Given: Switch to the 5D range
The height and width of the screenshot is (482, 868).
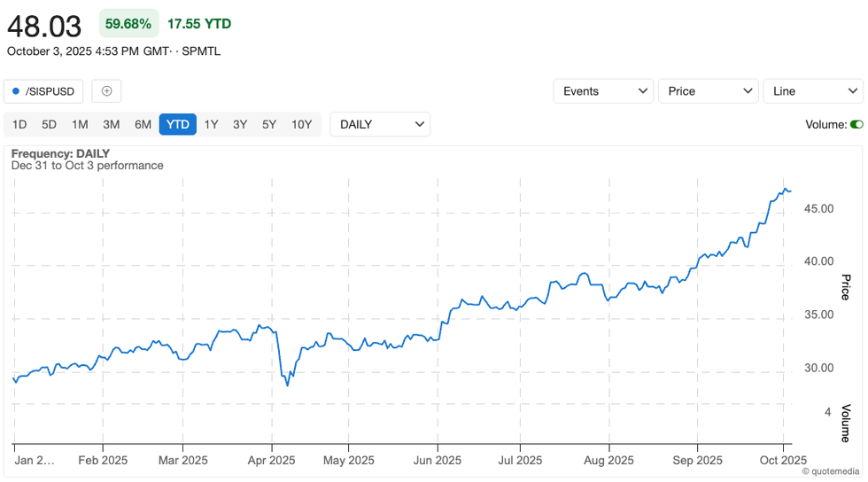Looking at the screenshot, I should pyautogui.click(x=50, y=124).
